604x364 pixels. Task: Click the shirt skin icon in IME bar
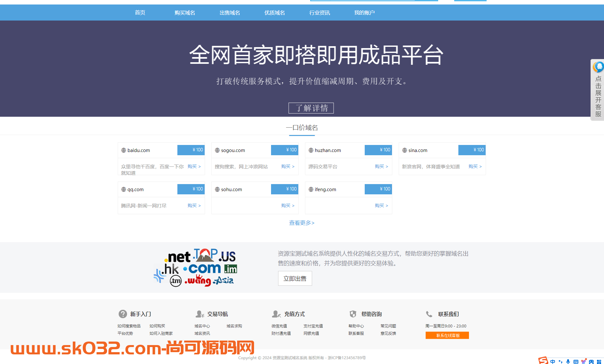584,361
